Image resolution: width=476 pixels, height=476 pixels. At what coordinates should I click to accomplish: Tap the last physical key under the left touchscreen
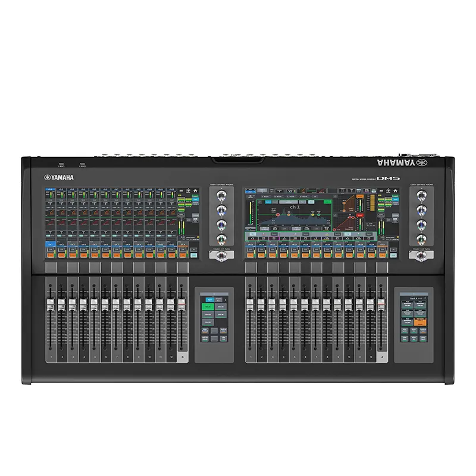183,268
